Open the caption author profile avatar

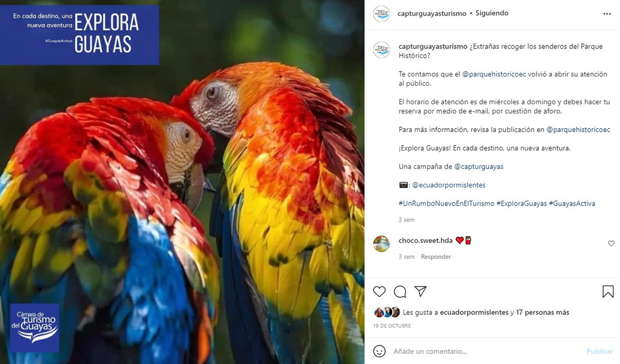(x=381, y=50)
